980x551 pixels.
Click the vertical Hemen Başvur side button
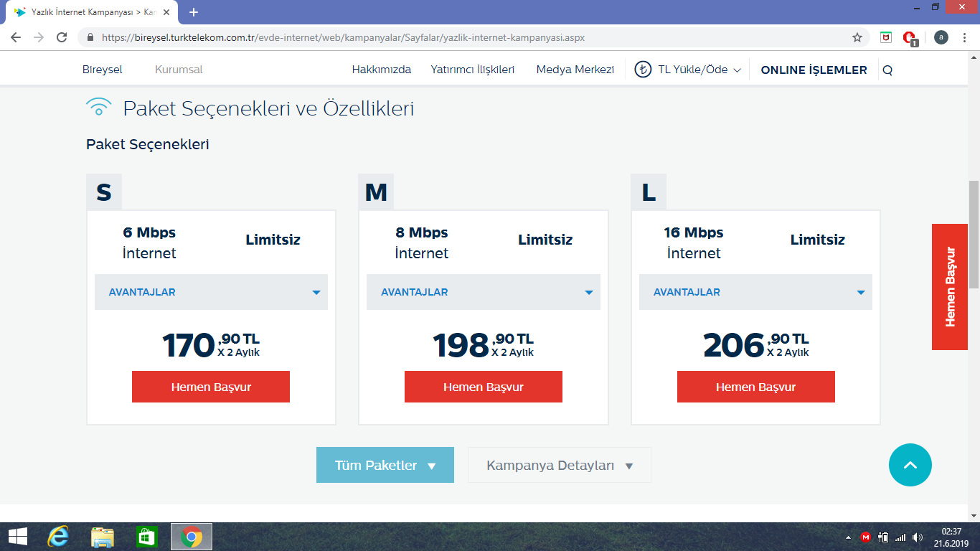[x=950, y=287]
